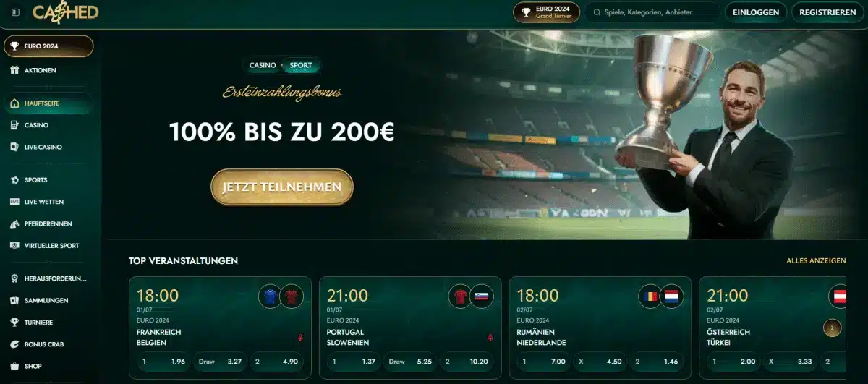Viewport: 868px width, 384px height.
Task: Open Alles Anzeigen link
Action: pos(816,260)
